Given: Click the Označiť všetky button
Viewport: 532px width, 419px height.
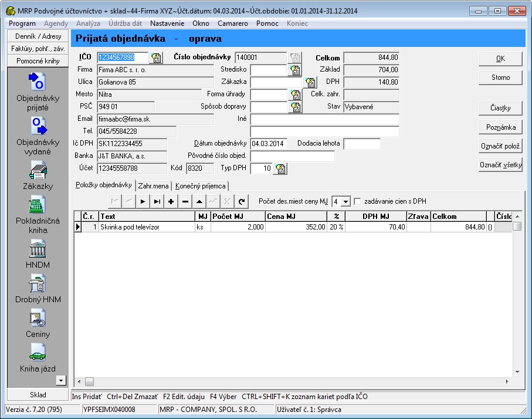Looking at the screenshot, I should point(500,165).
